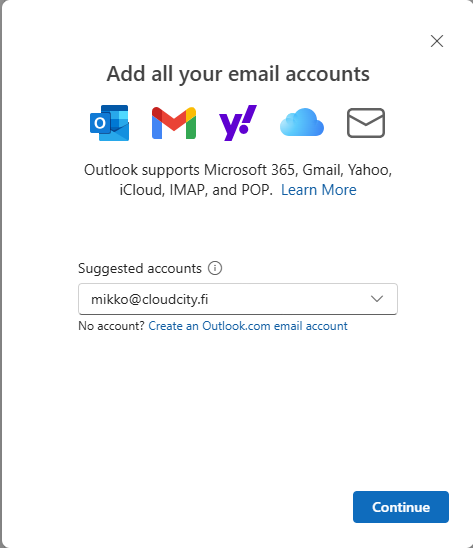Select the mikko@cloudcity.fi account field
Viewport: 473px width, 548px height.
point(238,299)
